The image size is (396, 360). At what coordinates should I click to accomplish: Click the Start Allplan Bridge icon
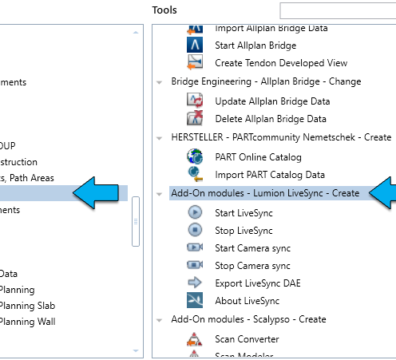tap(195, 45)
